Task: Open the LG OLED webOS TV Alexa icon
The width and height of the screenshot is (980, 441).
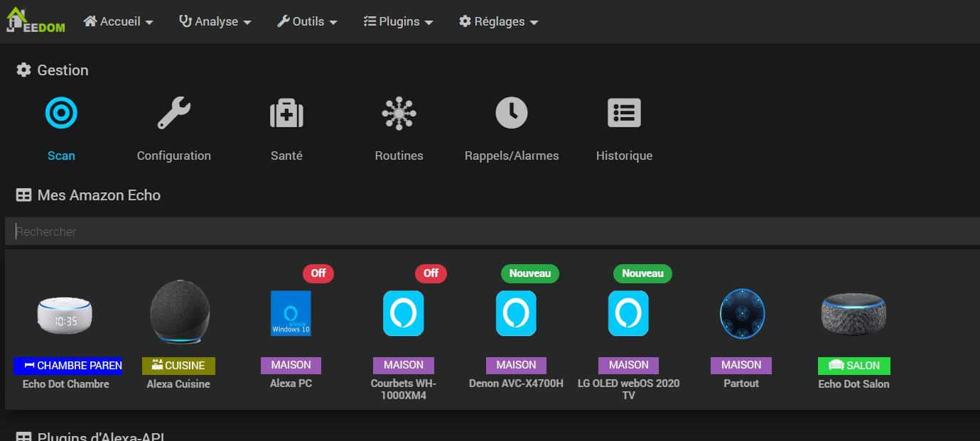Action: (628, 313)
